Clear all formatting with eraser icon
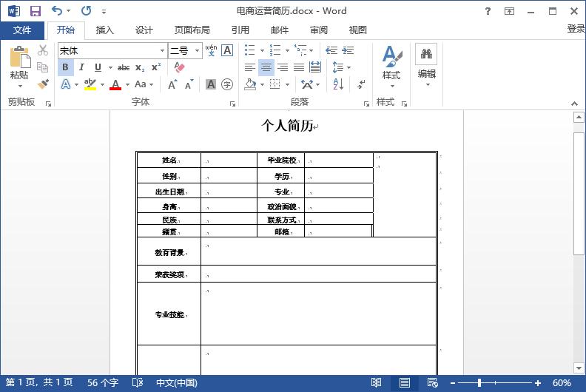This screenshot has height=392, width=586. tap(179, 67)
